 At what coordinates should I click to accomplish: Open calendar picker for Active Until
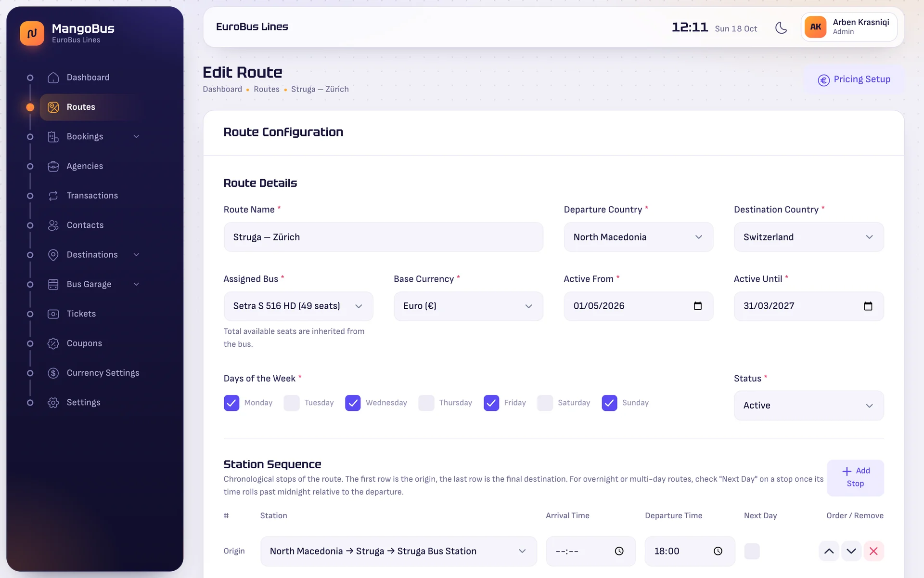tap(868, 306)
